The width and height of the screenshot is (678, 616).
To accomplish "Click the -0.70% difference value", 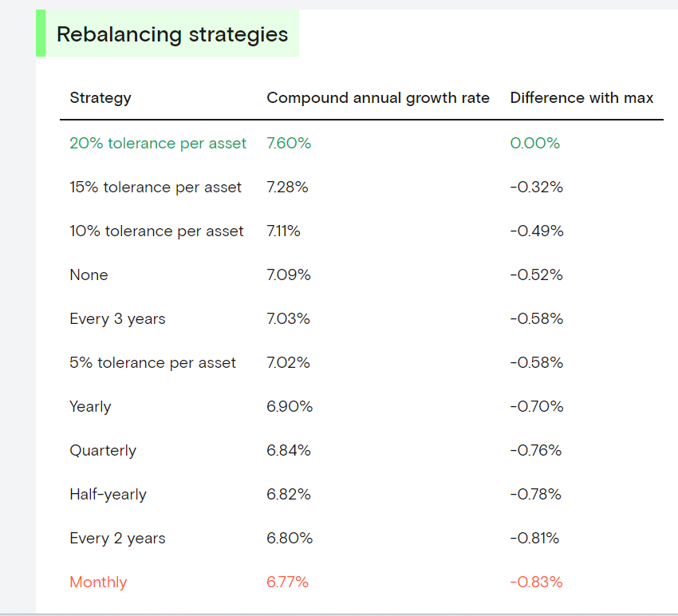I will [x=536, y=407].
